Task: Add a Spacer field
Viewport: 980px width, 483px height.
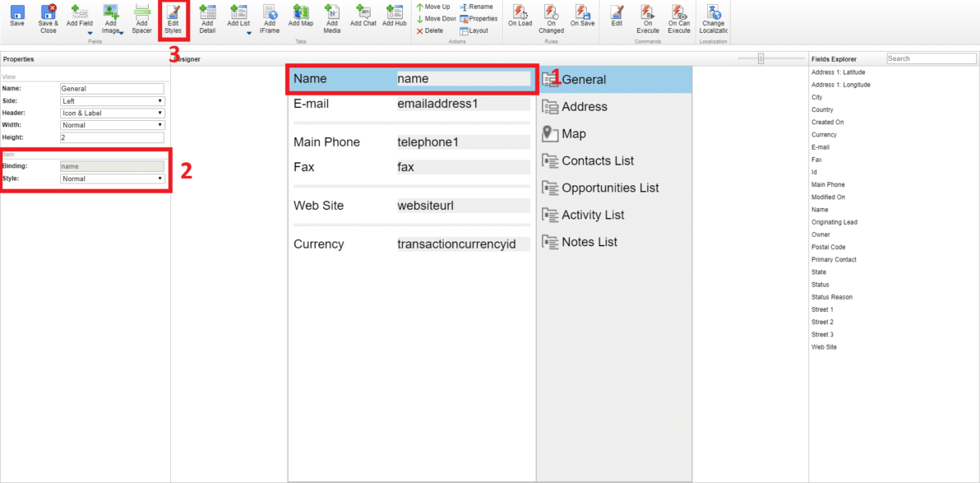Action: [x=141, y=16]
